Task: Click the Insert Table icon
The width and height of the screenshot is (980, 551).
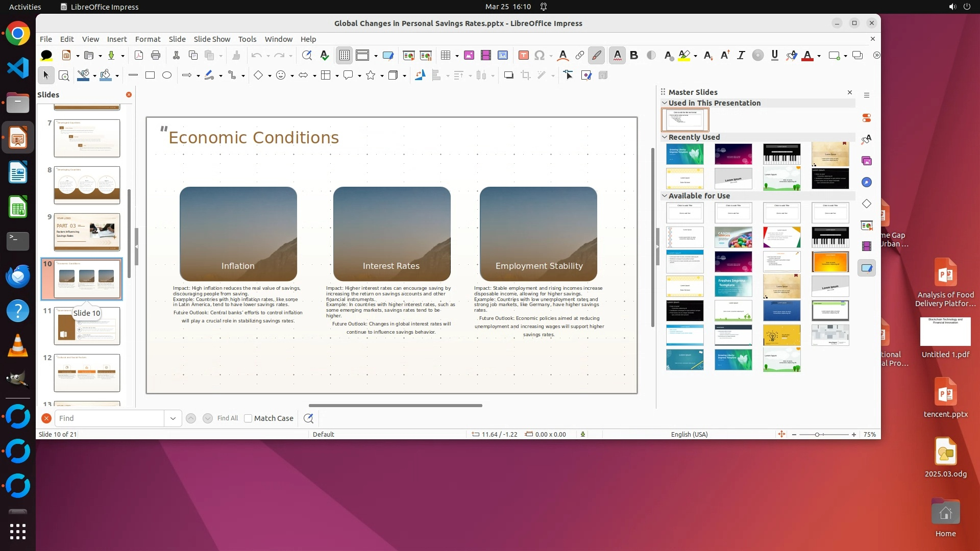Action: click(x=445, y=55)
